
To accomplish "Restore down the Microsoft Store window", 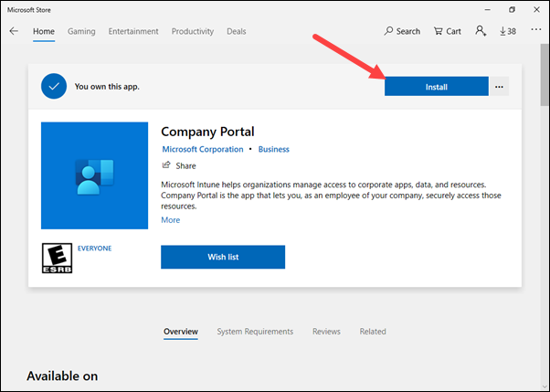I will click(x=513, y=10).
